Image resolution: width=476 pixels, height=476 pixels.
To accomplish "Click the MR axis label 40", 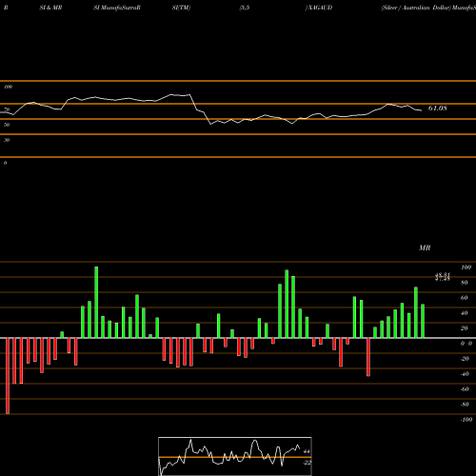I will point(465,313).
